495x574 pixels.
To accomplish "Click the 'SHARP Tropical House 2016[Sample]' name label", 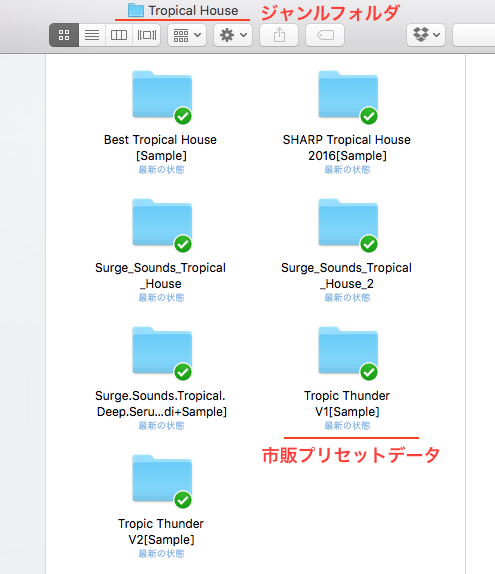I will (x=347, y=148).
